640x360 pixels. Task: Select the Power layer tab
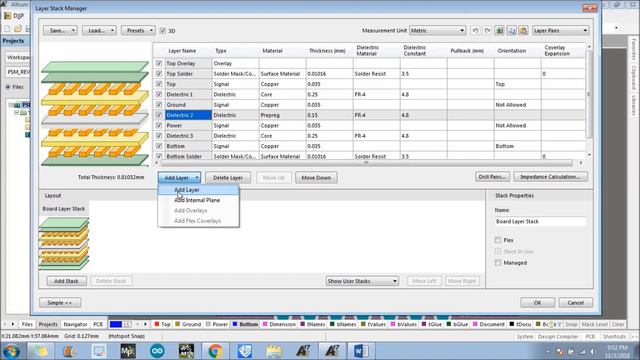pyautogui.click(x=217, y=324)
